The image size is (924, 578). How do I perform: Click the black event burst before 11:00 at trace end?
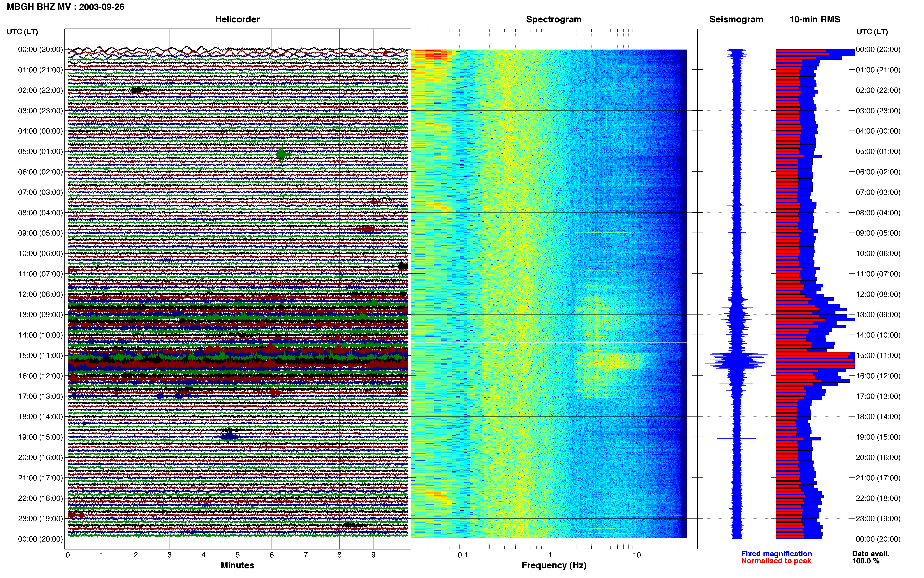(403, 266)
